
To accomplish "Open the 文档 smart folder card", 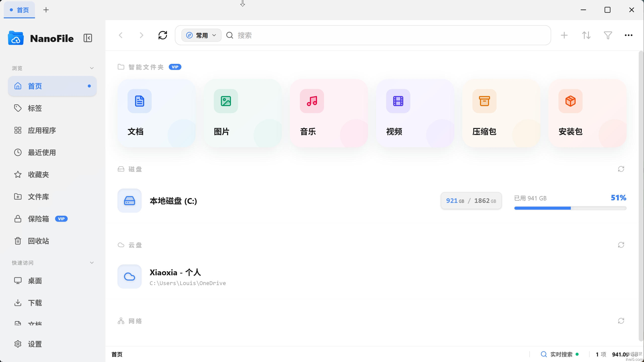I will (156, 113).
